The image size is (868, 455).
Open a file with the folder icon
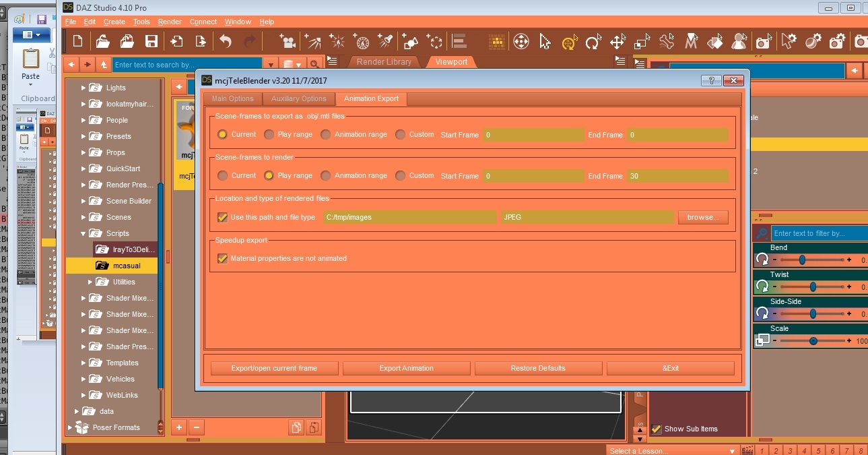pos(102,41)
